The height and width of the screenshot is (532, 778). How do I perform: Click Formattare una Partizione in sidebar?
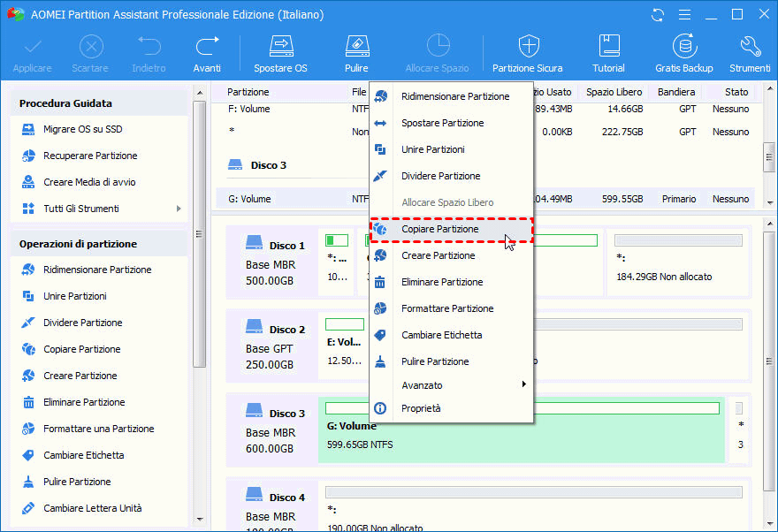98,429
